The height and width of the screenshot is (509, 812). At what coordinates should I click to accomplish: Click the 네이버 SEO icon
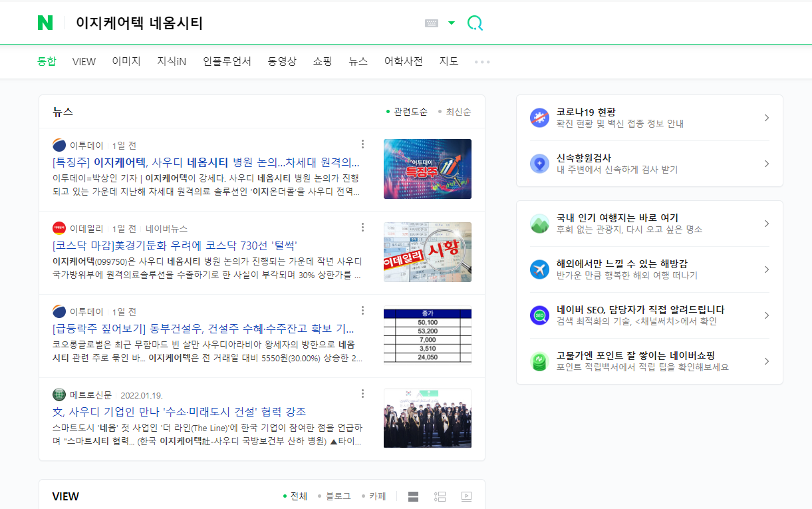539,315
